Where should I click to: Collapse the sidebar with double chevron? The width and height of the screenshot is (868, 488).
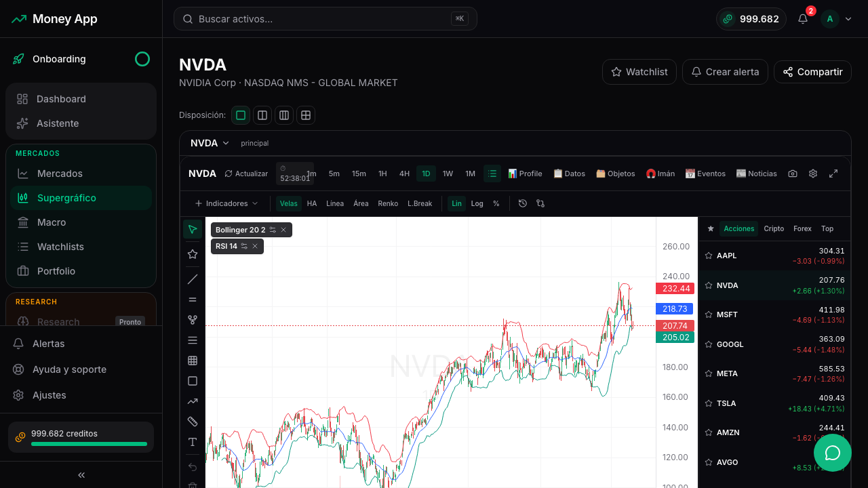click(81, 475)
